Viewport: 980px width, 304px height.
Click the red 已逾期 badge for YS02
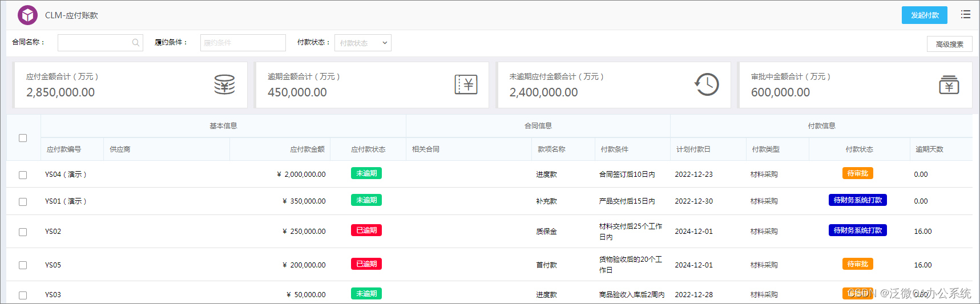click(366, 230)
